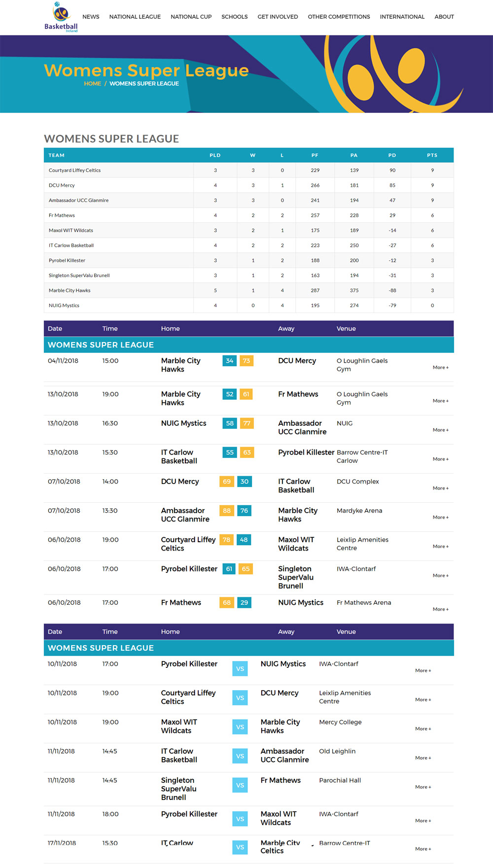Open the OTHER COMPETITIONS menu
Viewport: 493px width, 868px height.
[x=339, y=17]
